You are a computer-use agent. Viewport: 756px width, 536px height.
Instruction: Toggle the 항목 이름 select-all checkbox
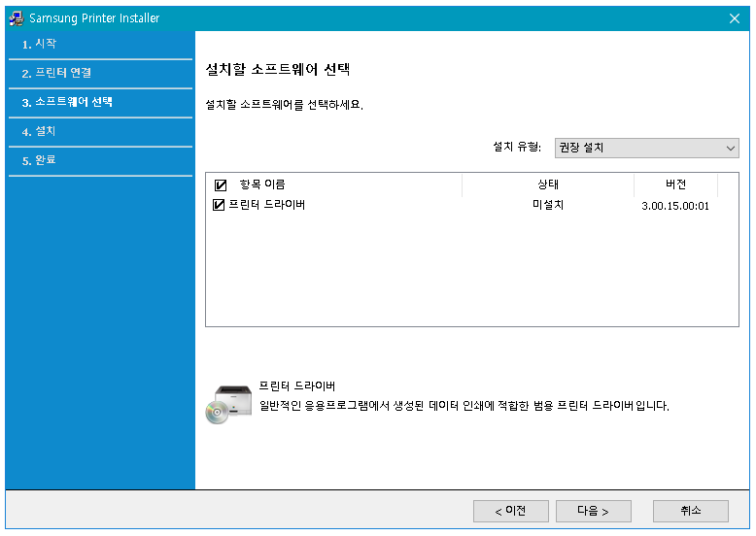pyautogui.click(x=221, y=184)
